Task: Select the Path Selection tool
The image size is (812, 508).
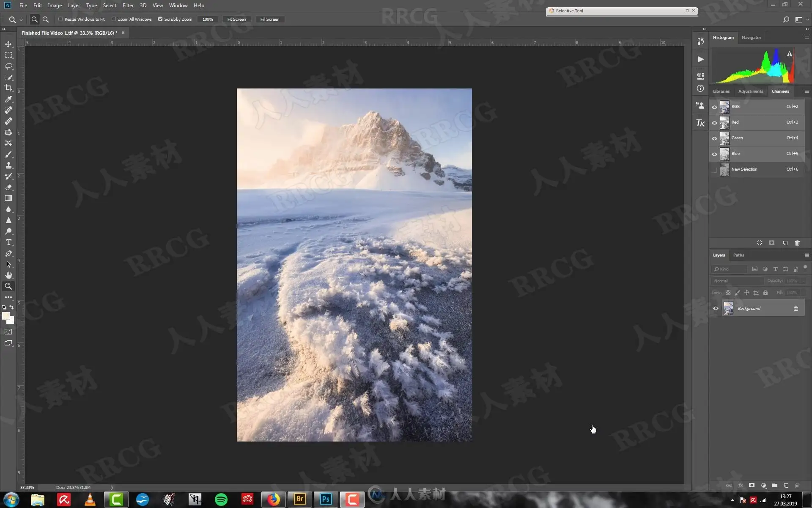Action: point(8,264)
